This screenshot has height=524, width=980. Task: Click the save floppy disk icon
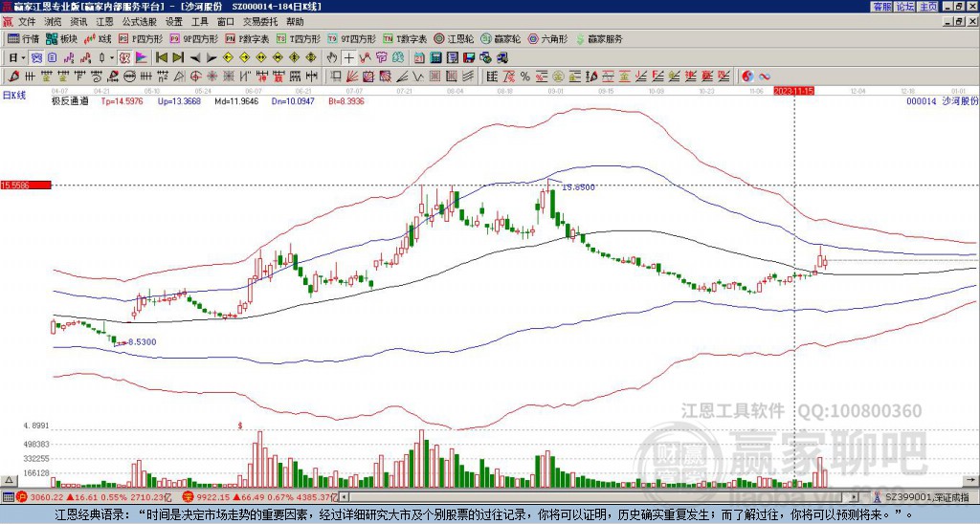pyautogui.click(x=469, y=58)
